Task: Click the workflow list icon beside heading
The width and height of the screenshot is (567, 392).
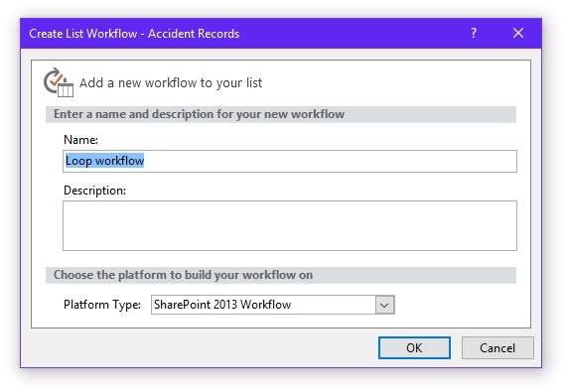Action: (59, 82)
